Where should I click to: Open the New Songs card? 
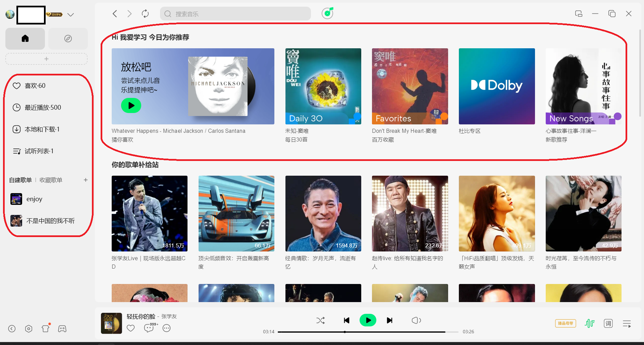(584, 86)
